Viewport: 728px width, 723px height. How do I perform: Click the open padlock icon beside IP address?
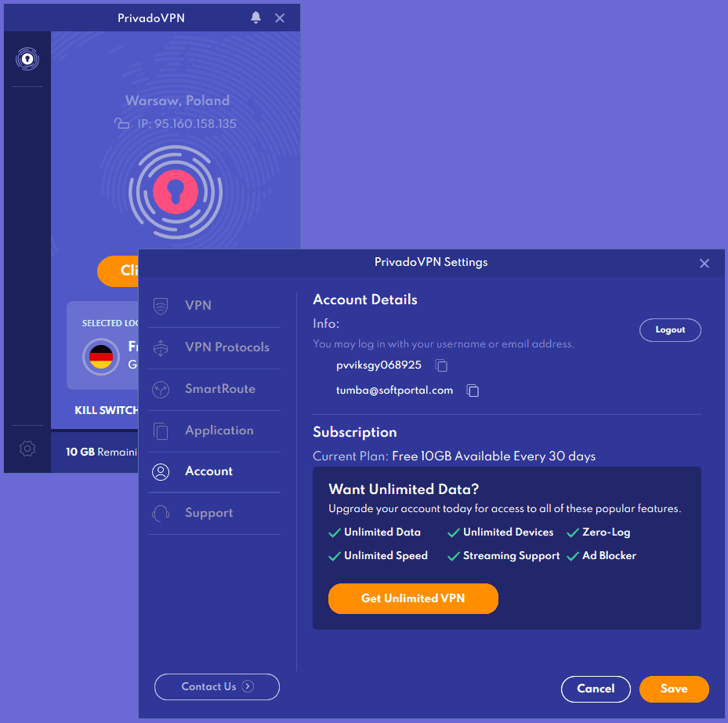121,124
